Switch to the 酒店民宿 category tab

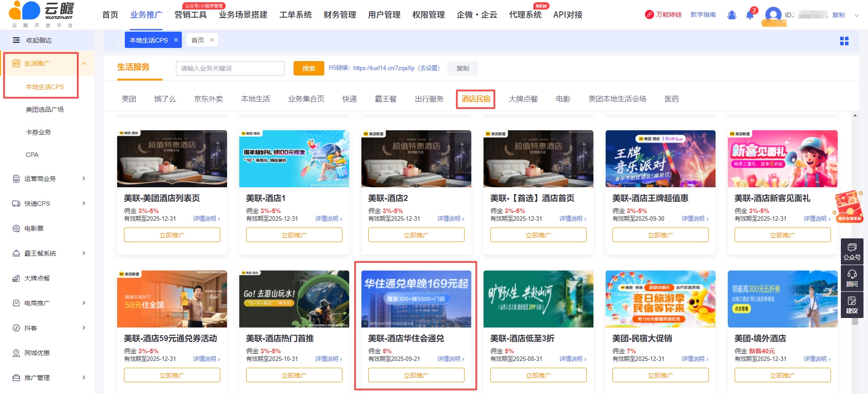476,99
